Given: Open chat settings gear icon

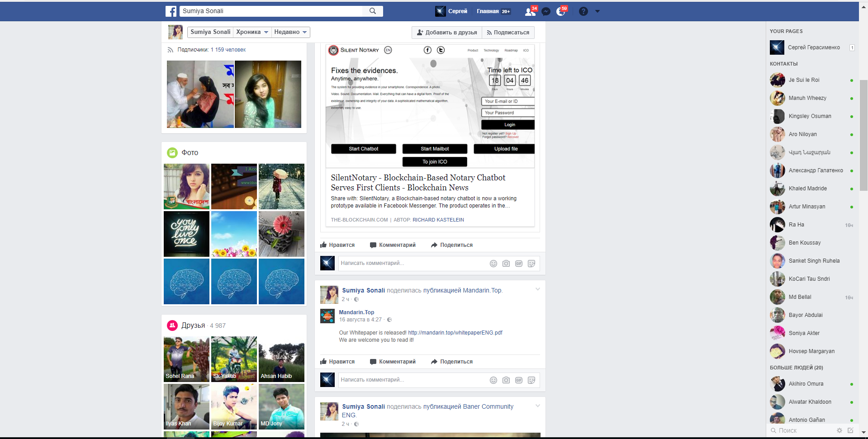Looking at the screenshot, I should (x=840, y=430).
